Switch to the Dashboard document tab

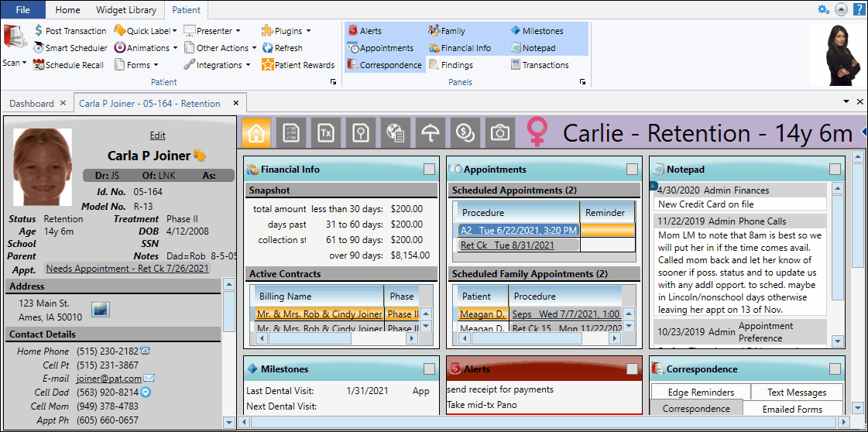[x=32, y=103]
